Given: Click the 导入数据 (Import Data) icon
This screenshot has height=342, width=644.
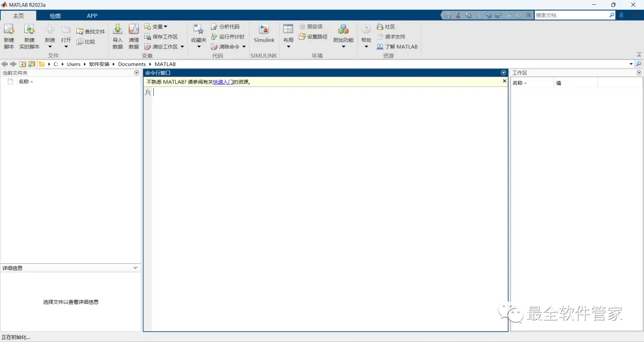Looking at the screenshot, I should [x=117, y=29].
